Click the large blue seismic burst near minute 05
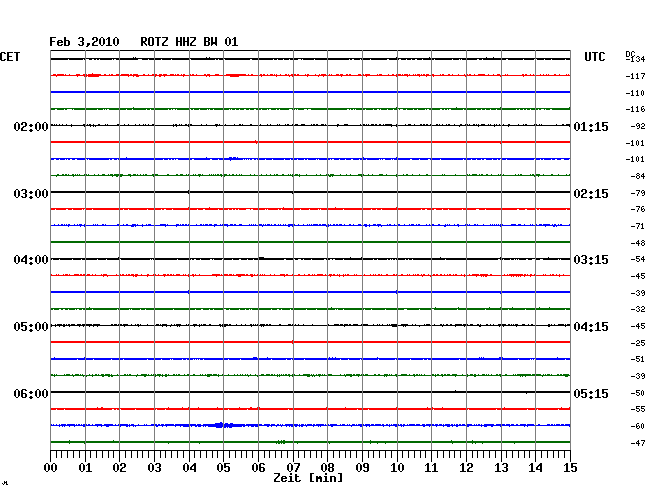 tap(224, 425)
